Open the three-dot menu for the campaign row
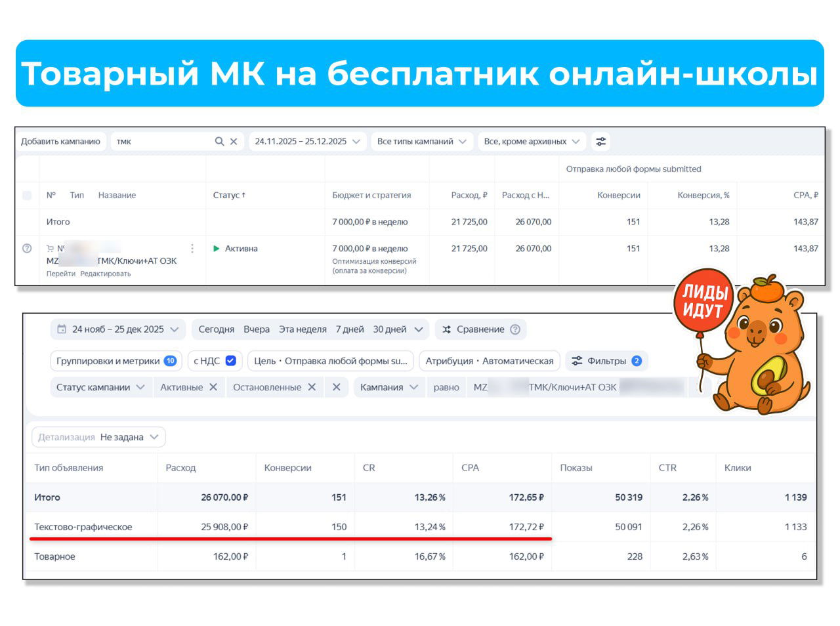The height and width of the screenshot is (626, 840). 192,249
